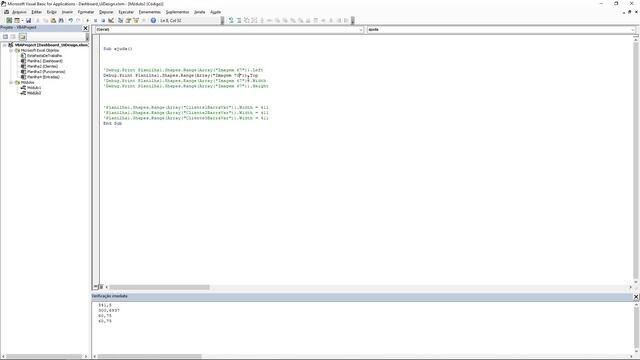Open the Insert object dropdown arrow
The height and width of the screenshot is (360, 640).
coord(22,20)
